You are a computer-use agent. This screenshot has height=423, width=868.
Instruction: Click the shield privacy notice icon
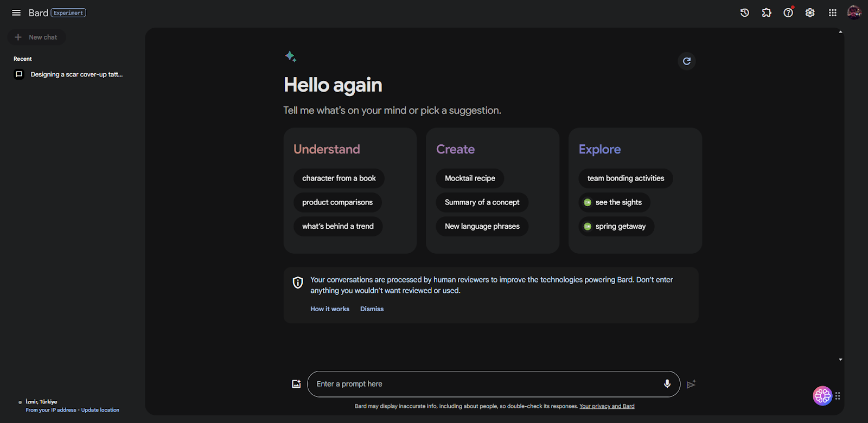point(298,283)
